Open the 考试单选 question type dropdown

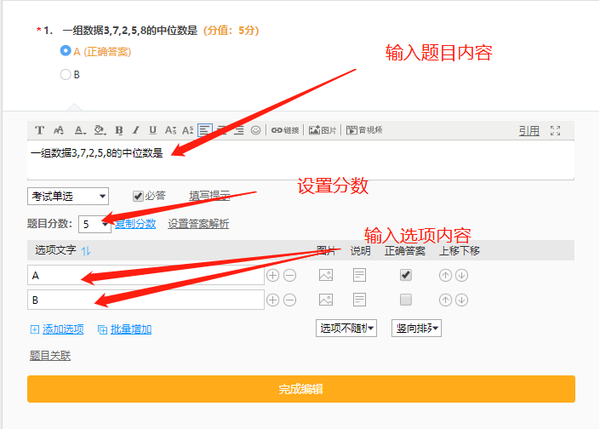click(68, 196)
